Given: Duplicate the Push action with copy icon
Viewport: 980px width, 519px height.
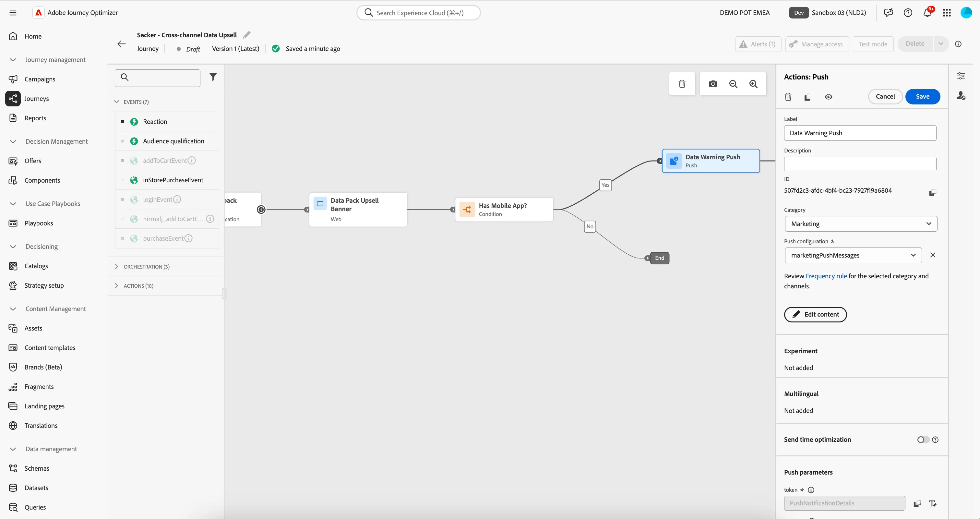Looking at the screenshot, I should 808,97.
